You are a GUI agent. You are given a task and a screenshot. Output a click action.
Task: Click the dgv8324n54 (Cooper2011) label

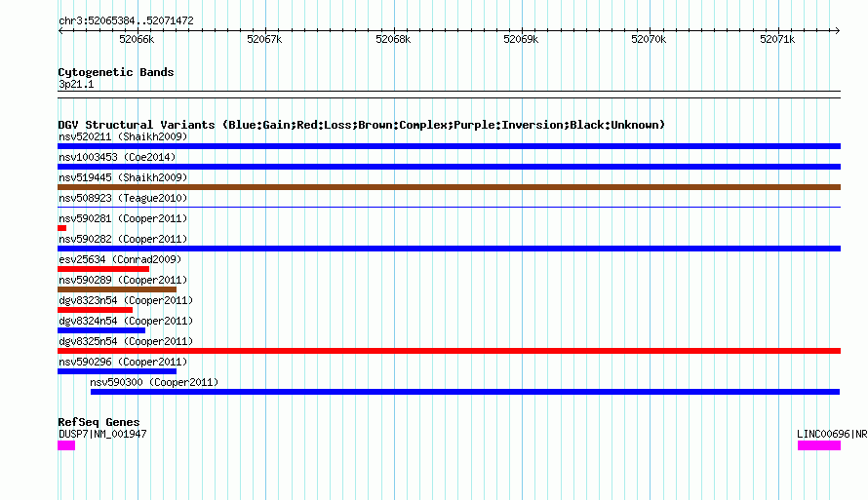(x=126, y=321)
